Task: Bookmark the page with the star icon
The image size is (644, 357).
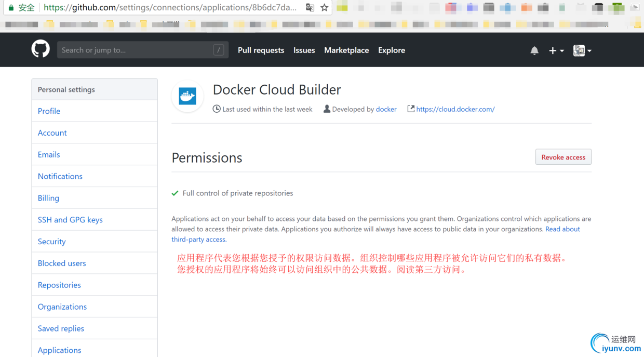Action: 324,7
